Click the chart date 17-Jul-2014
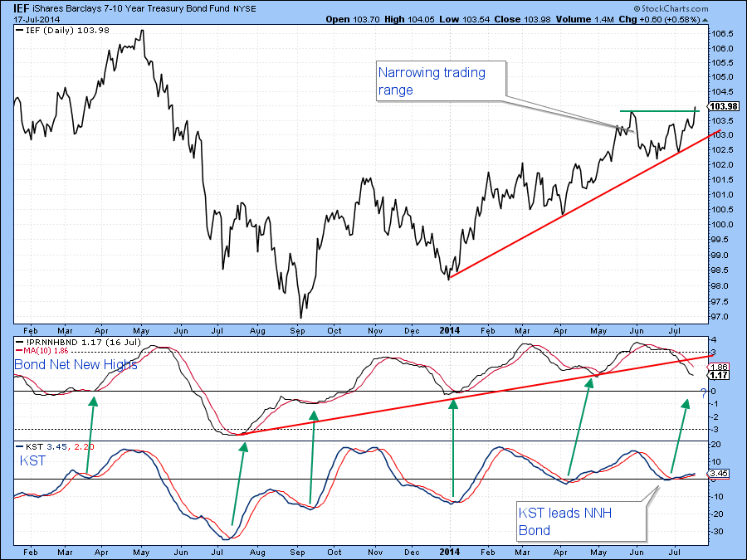The width and height of the screenshot is (747, 560). point(37,20)
